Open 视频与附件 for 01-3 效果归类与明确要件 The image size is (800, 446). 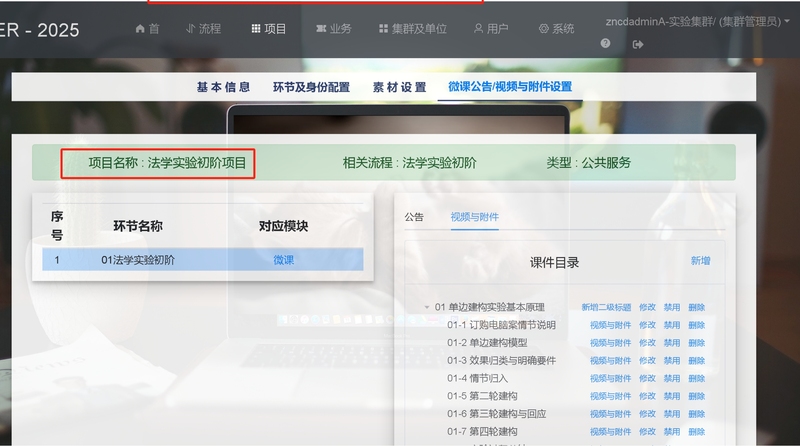pos(611,361)
